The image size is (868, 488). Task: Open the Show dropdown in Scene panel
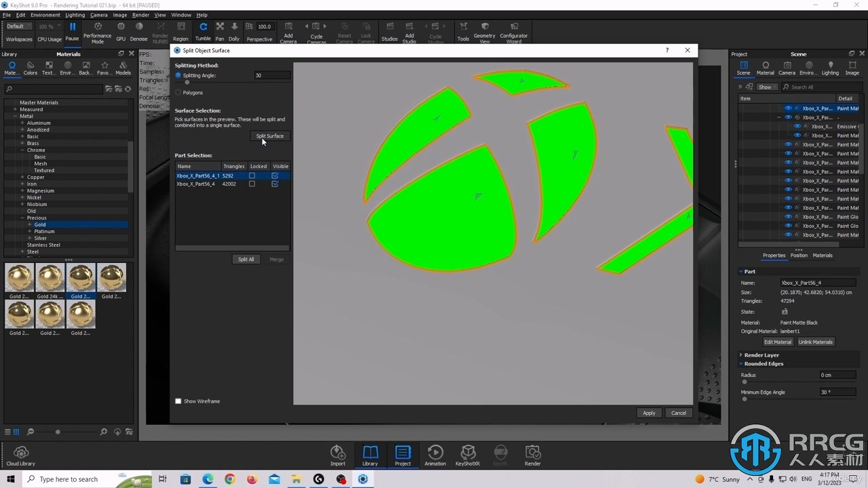[766, 87]
